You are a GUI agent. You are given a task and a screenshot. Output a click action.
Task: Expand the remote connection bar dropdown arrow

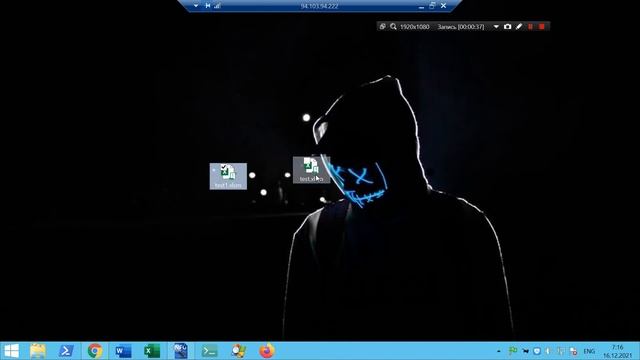(196, 6)
